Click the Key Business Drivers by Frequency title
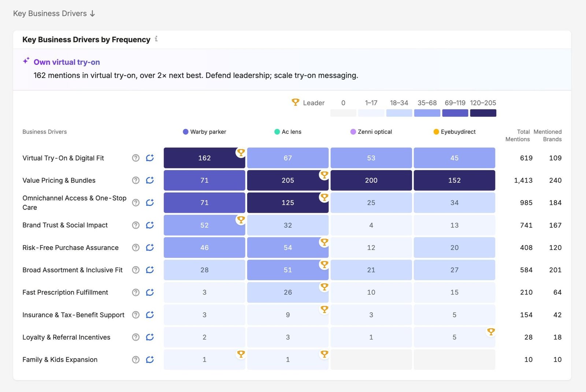 (86, 40)
